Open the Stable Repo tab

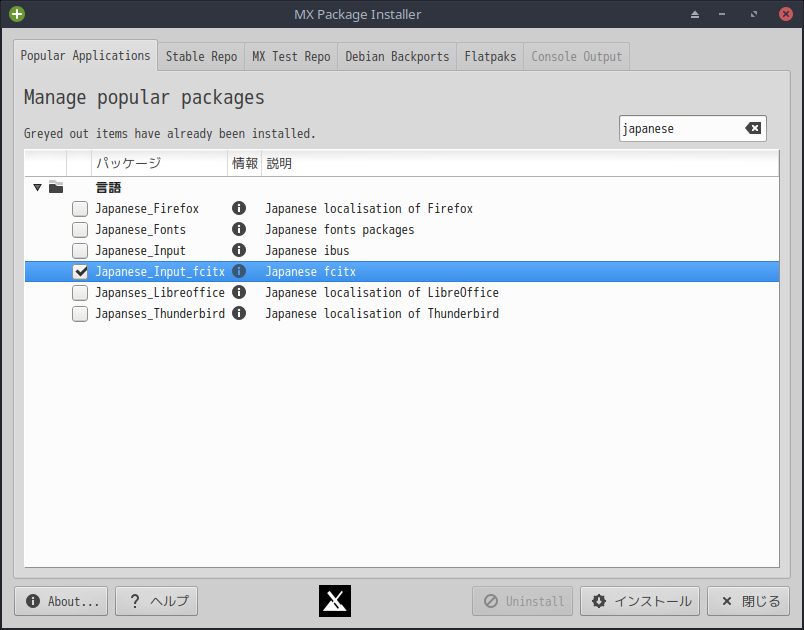[202, 56]
